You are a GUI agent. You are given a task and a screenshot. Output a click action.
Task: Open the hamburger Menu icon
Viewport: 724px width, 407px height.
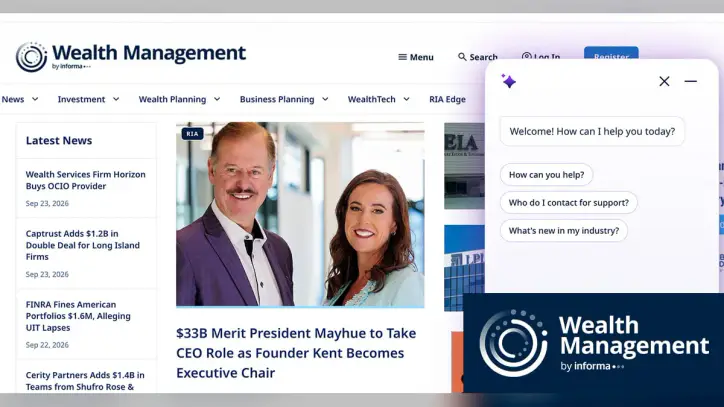click(x=403, y=57)
